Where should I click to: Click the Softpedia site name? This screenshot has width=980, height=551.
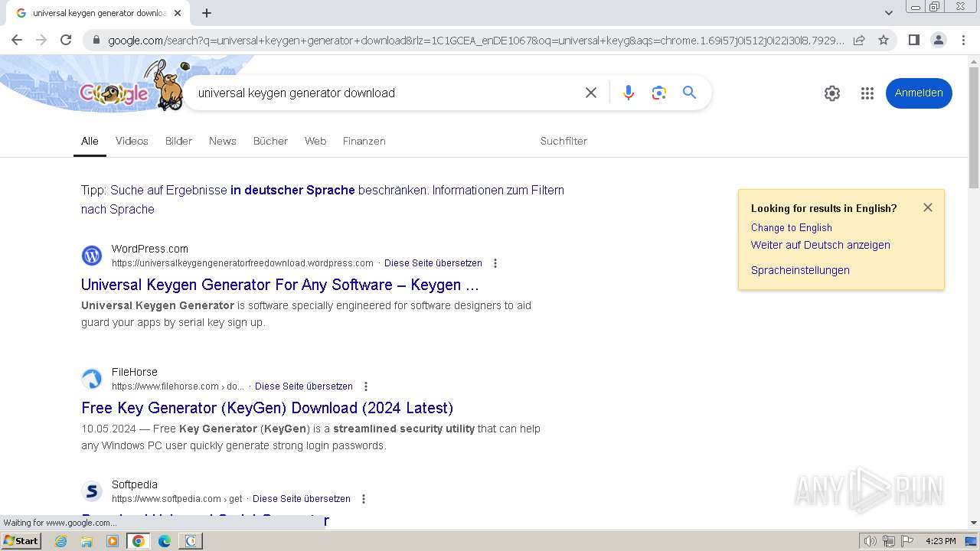135,484
